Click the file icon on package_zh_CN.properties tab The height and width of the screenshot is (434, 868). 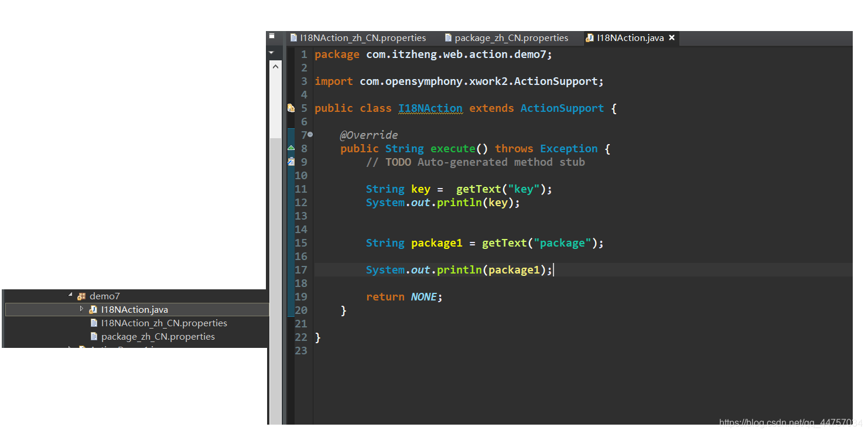point(449,37)
